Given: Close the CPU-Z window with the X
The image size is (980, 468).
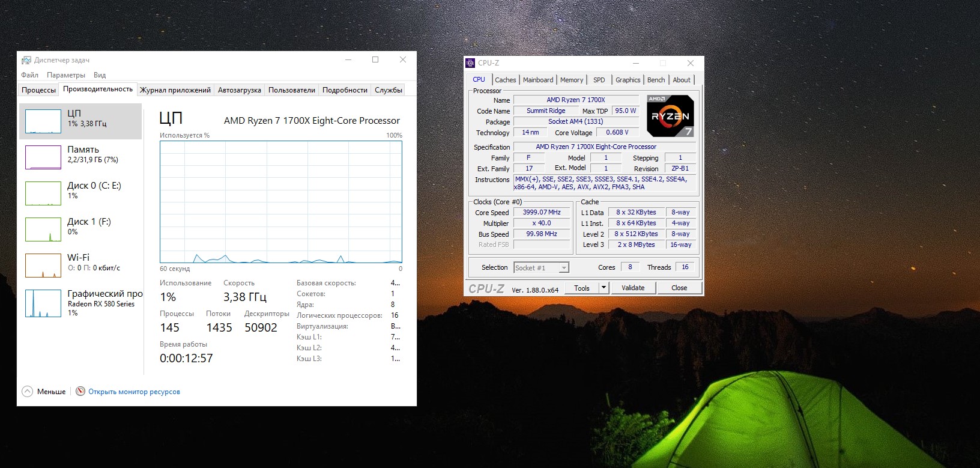Looking at the screenshot, I should 691,63.
